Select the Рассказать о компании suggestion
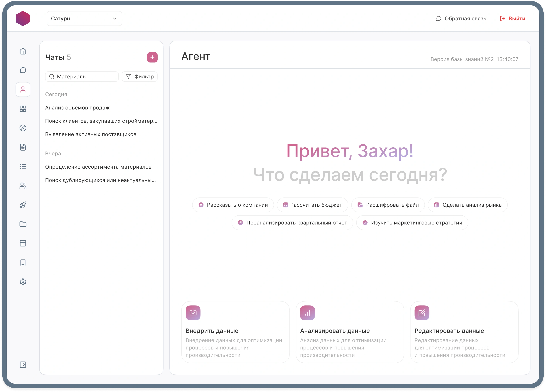 point(233,205)
